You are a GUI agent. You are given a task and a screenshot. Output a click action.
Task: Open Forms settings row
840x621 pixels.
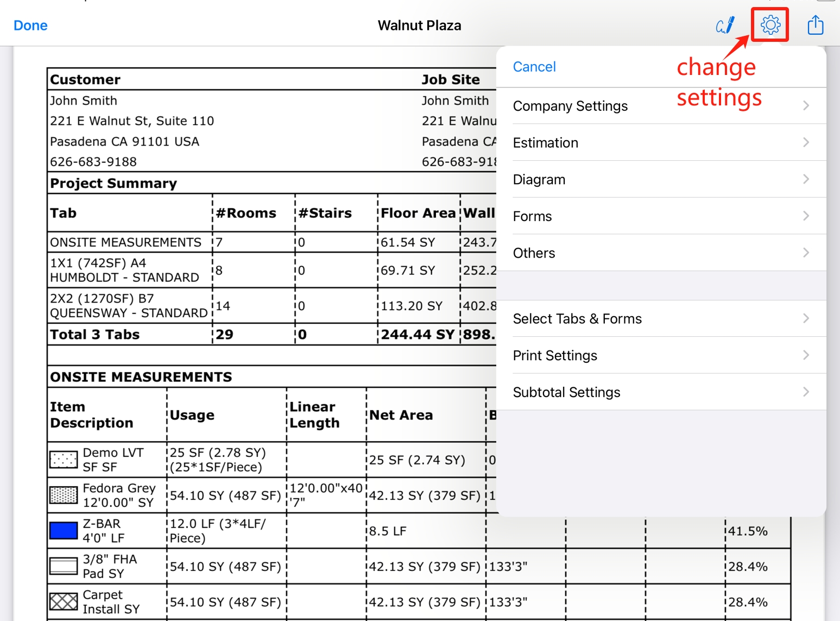point(661,216)
